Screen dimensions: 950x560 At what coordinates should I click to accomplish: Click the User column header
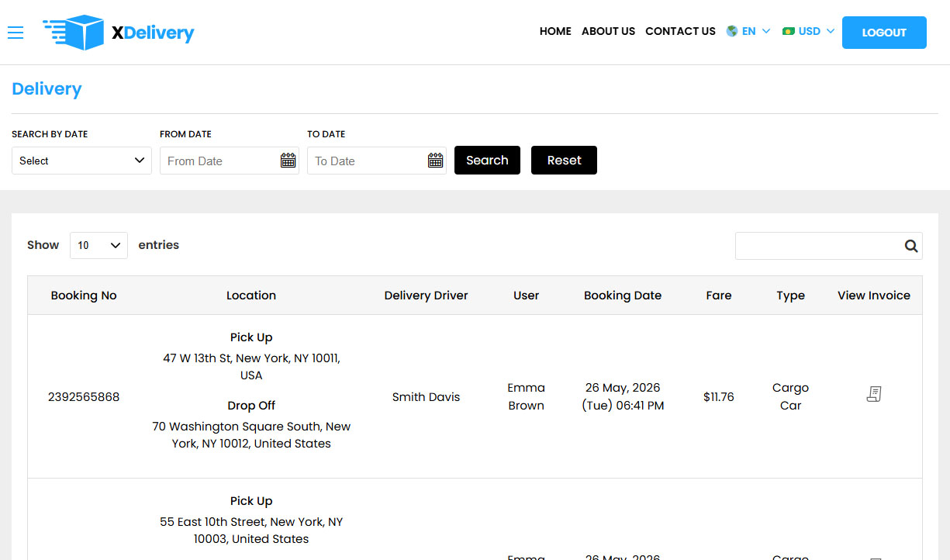point(526,296)
